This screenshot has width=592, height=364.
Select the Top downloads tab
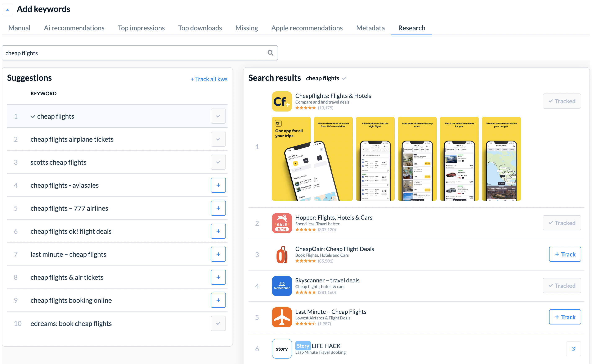click(x=200, y=28)
